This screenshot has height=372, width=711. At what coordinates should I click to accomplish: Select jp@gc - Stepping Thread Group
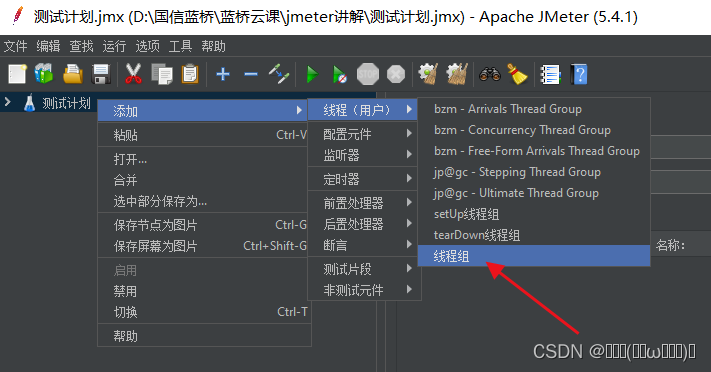coord(534,172)
